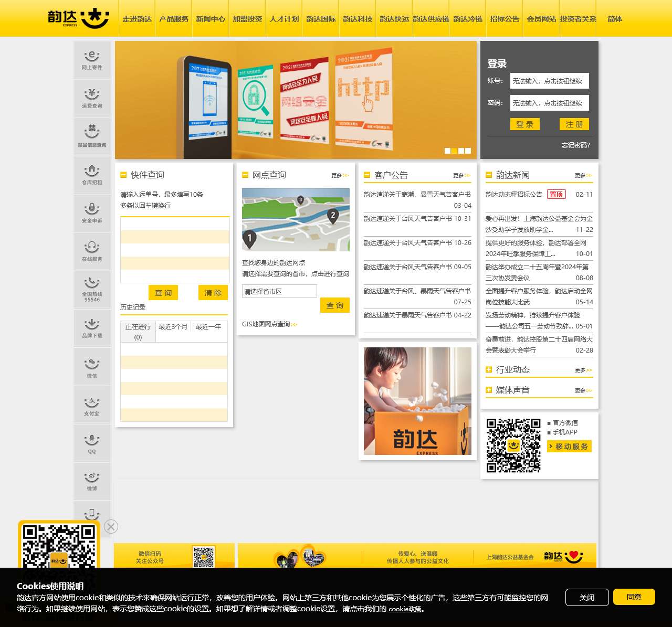Click the tracking number text area
Image resolution: width=672 pixels, height=627 pixels.
click(x=175, y=250)
